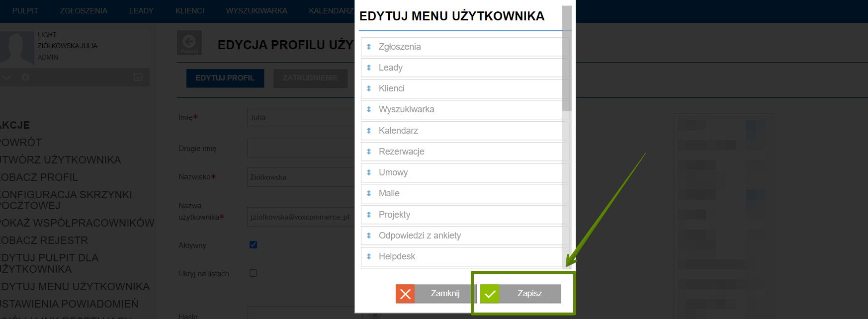Open KALENDARZ in the top navigation

pos(331,11)
